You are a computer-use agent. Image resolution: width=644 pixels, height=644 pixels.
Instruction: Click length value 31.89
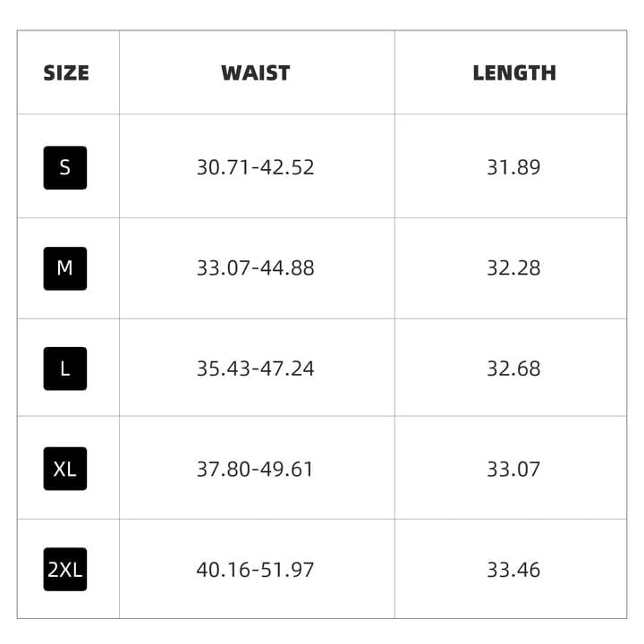pos(513,167)
